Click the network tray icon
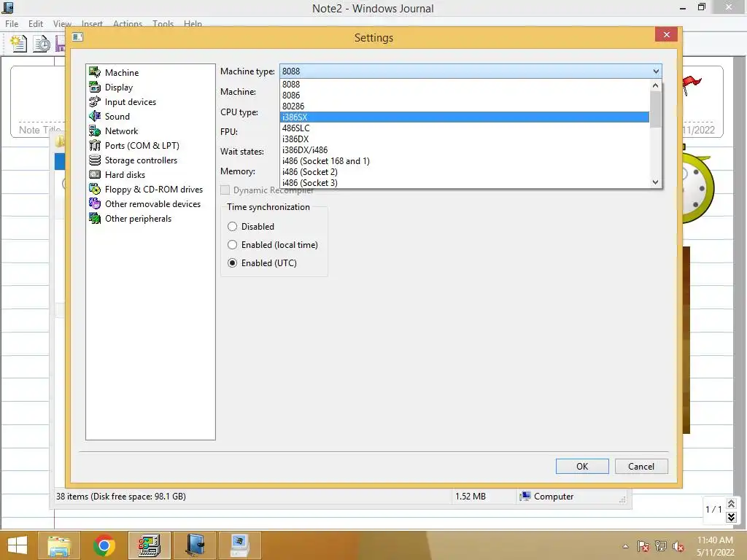 661,546
